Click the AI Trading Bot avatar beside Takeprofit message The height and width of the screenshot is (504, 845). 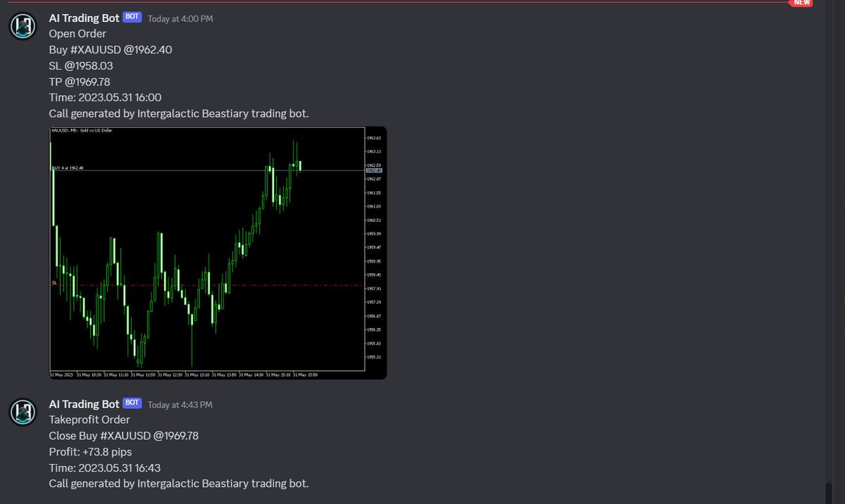[22, 411]
